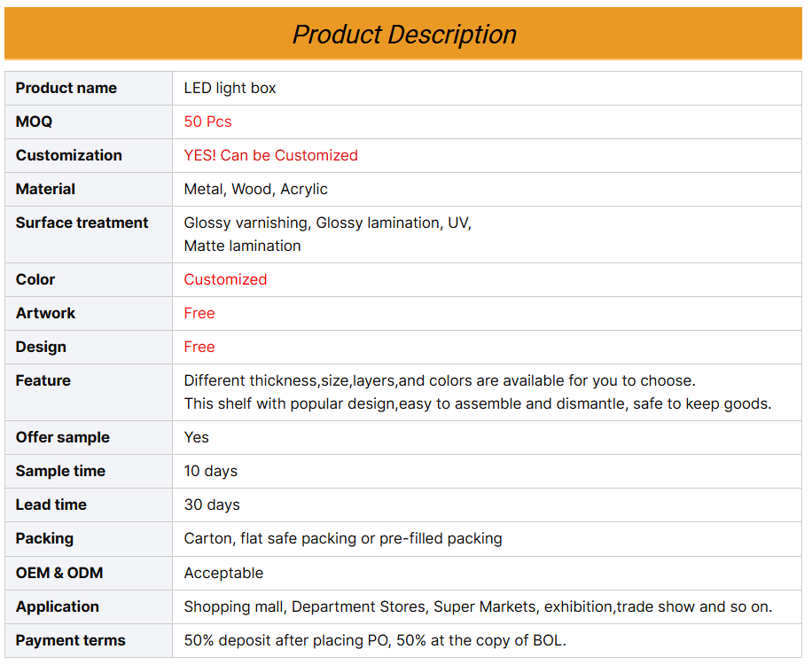Click the Product Description header banner
Viewport: 812px width, 665px height.
402,34
